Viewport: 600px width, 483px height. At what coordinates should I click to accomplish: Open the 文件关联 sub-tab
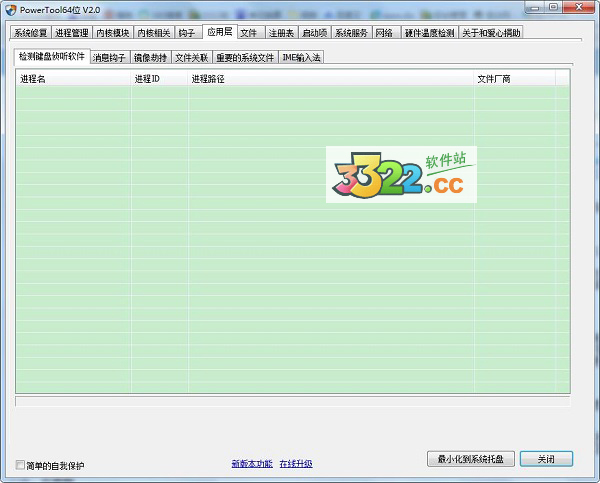(x=191, y=58)
